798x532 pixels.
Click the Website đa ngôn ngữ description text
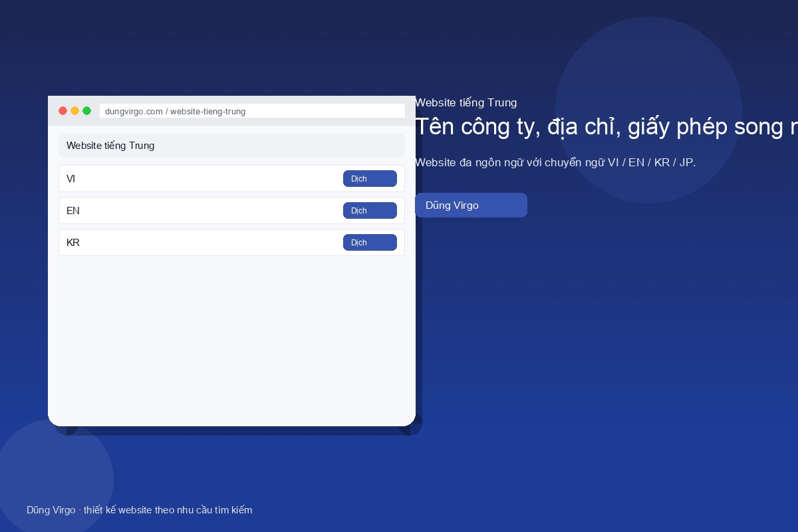point(555,163)
